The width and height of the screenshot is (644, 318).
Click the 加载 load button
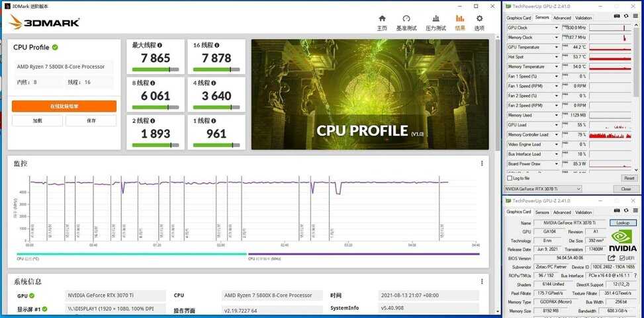tap(37, 120)
